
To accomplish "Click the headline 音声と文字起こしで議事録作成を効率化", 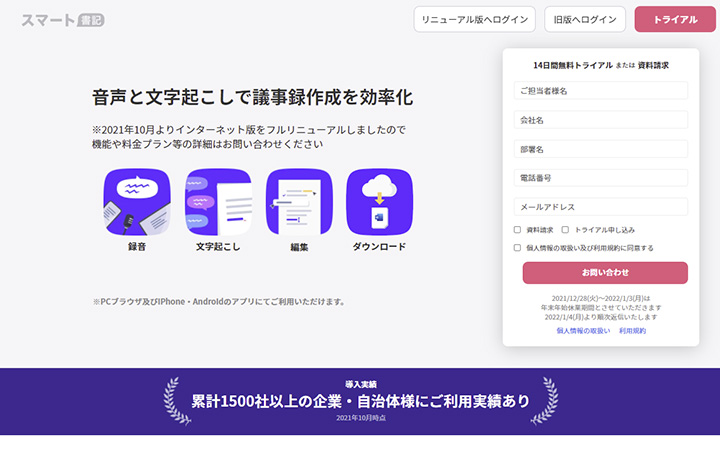I will point(253,97).
